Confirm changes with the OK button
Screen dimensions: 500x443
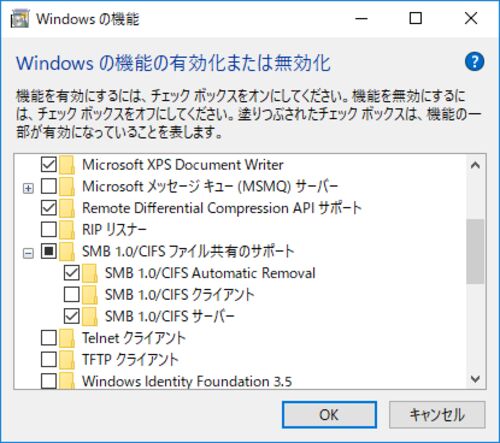pyautogui.click(x=329, y=415)
